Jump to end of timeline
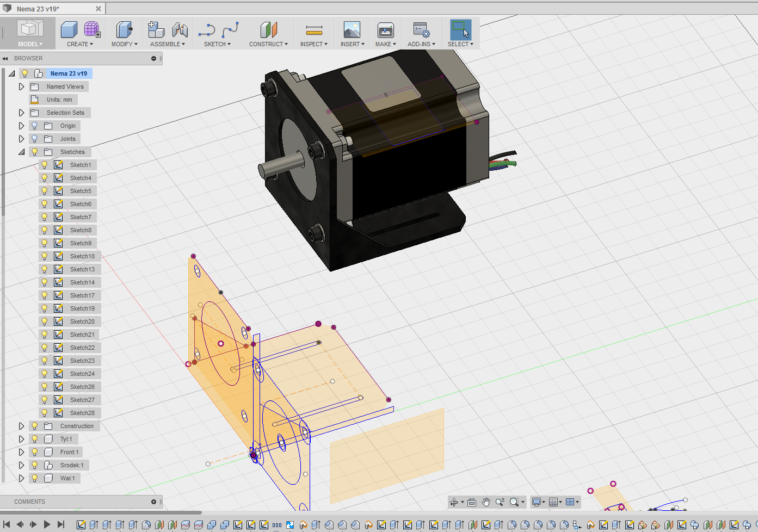The height and width of the screenshot is (532, 758). (x=61, y=524)
